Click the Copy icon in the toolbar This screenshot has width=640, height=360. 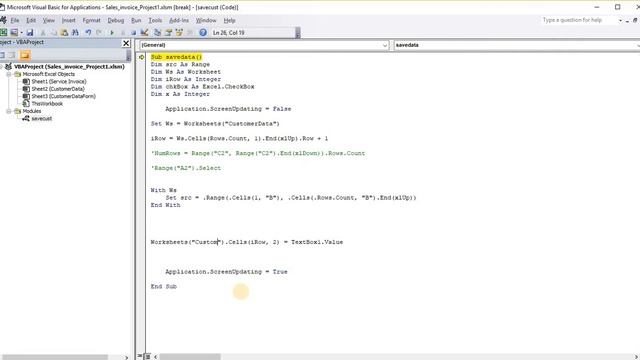53,33
